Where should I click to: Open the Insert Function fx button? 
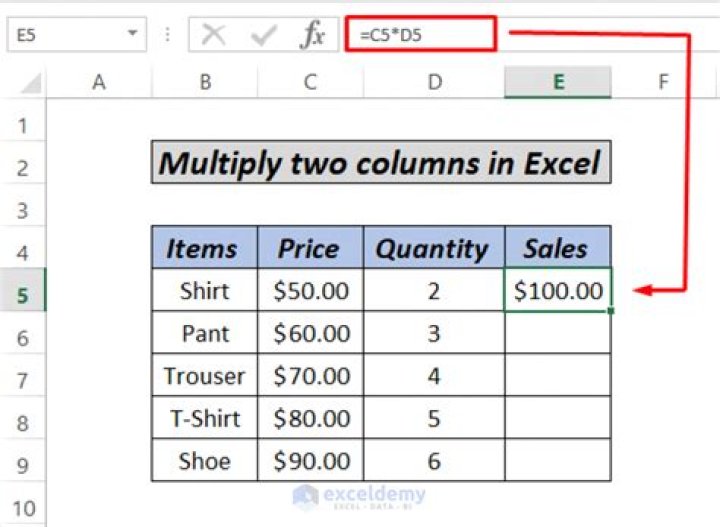[312, 34]
